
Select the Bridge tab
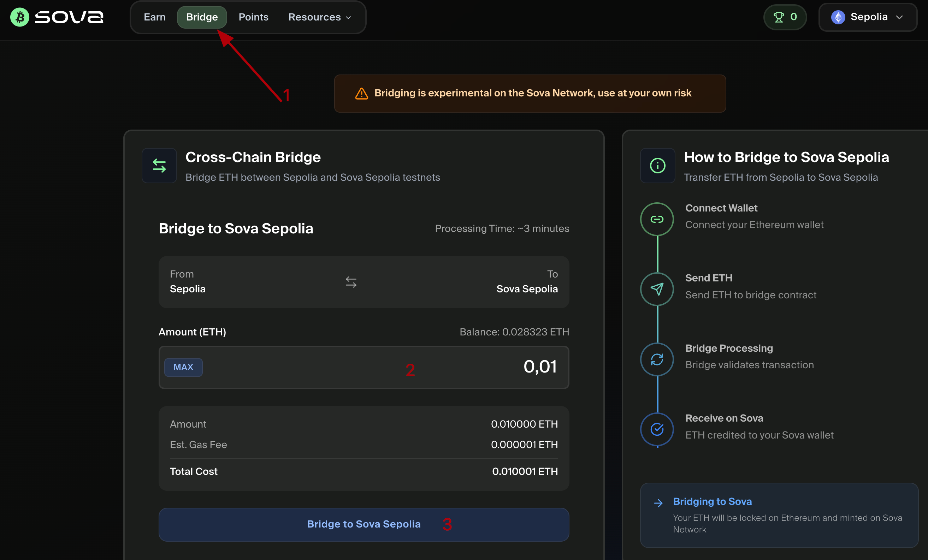pyautogui.click(x=202, y=17)
